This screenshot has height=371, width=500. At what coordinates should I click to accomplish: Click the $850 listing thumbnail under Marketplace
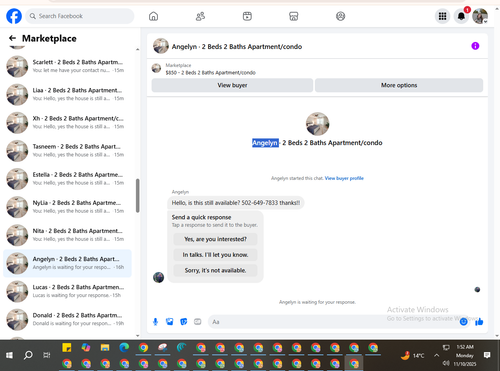click(156, 68)
